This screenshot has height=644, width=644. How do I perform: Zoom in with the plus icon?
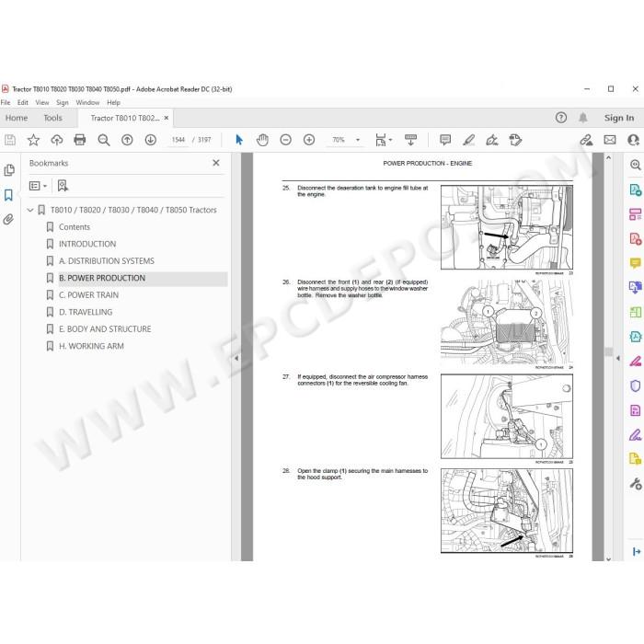309,140
